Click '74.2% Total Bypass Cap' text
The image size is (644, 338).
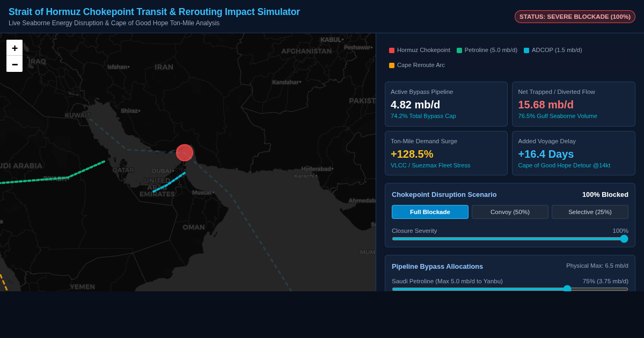(423, 116)
